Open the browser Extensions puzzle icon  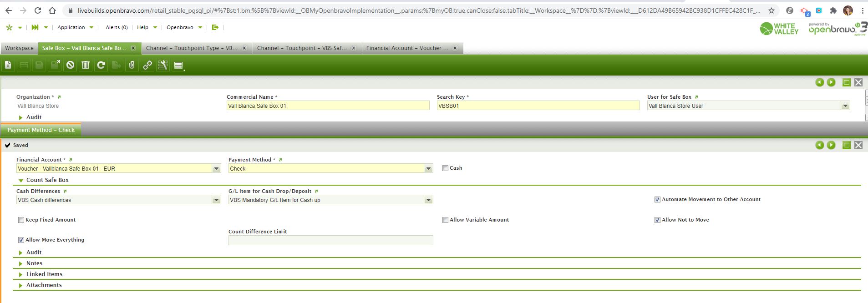833,10
